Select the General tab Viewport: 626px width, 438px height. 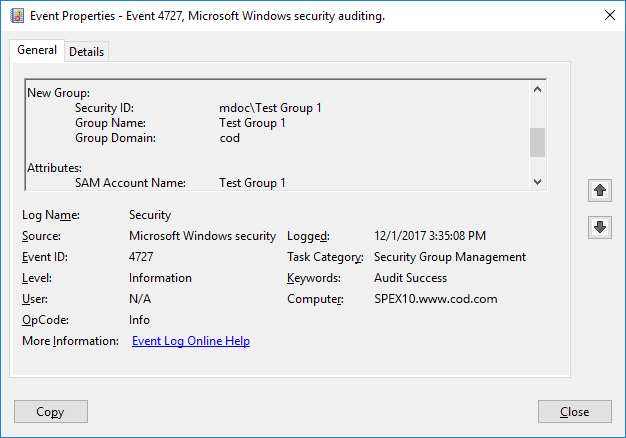[37, 50]
